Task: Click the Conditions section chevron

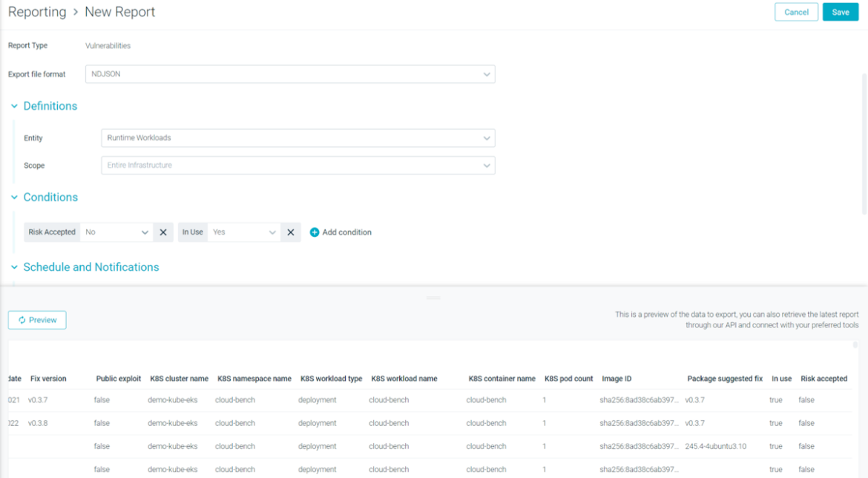Action: [x=13, y=197]
